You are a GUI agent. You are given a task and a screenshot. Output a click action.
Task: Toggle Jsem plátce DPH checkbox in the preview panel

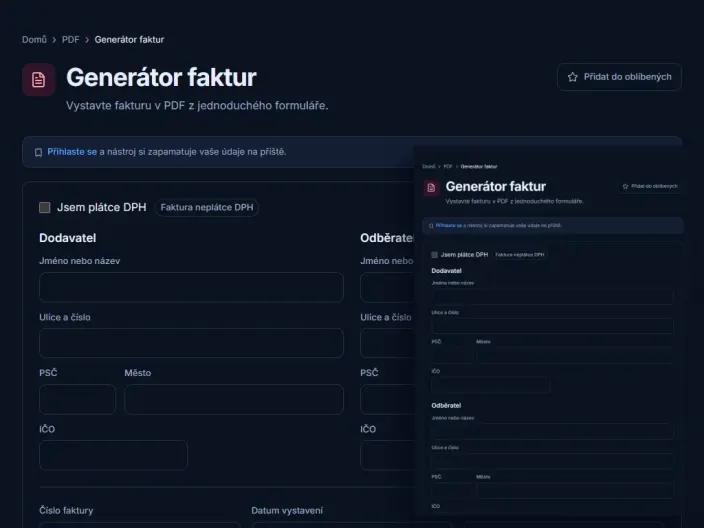click(434, 255)
